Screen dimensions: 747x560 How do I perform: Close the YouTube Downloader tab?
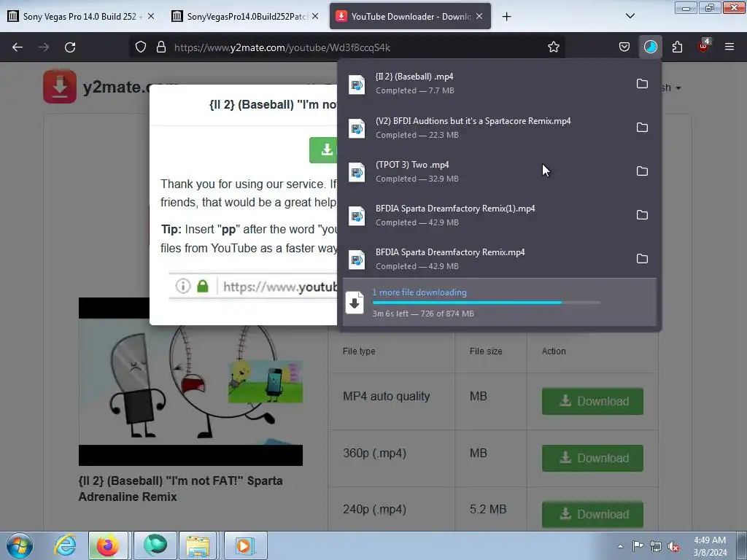(x=479, y=16)
